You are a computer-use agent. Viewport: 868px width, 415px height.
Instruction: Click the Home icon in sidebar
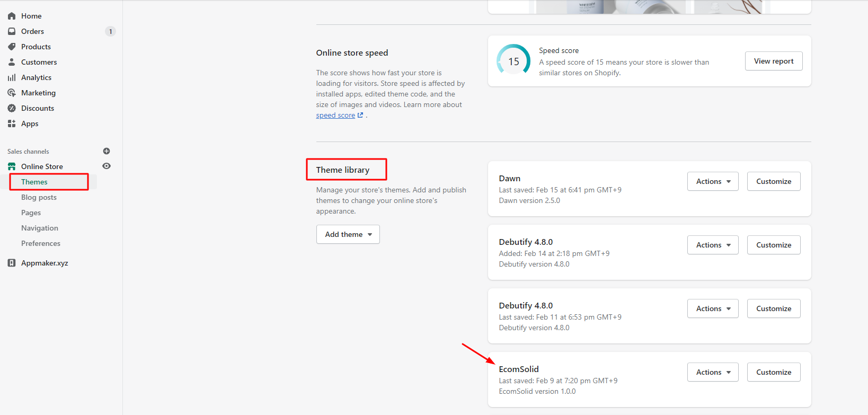point(12,16)
